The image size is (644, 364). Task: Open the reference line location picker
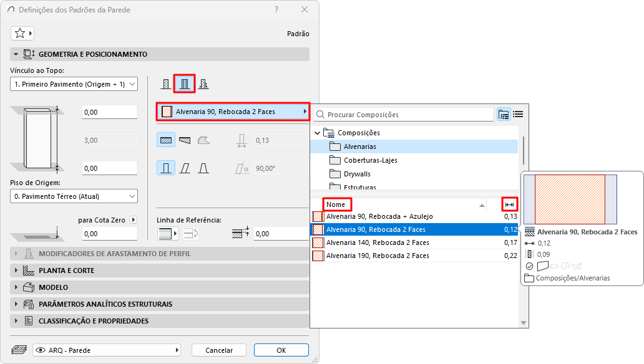pos(168,234)
